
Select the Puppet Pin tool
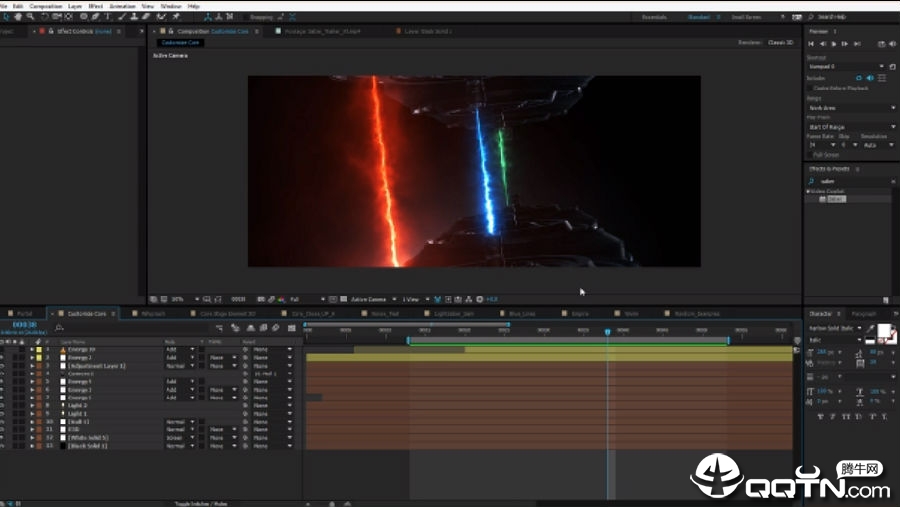(x=176, y=17)
